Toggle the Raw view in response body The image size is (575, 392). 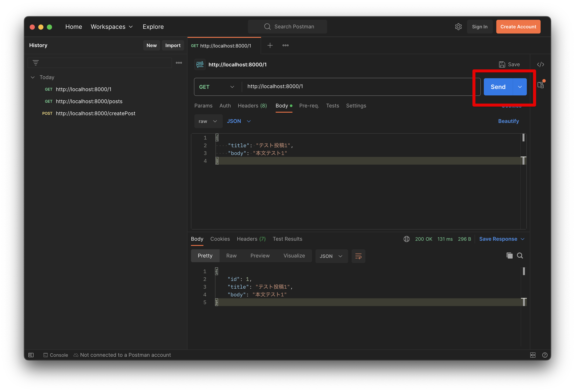[232, 256]
